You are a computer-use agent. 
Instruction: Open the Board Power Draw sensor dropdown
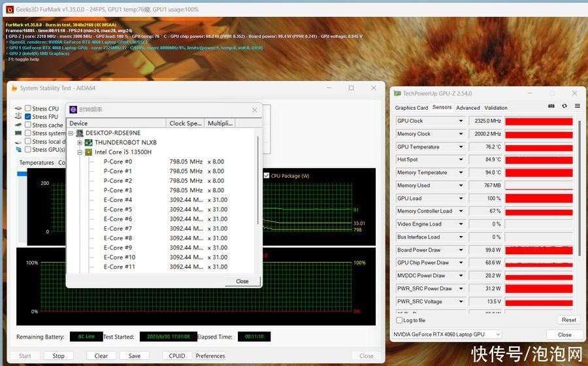[461, 250]
